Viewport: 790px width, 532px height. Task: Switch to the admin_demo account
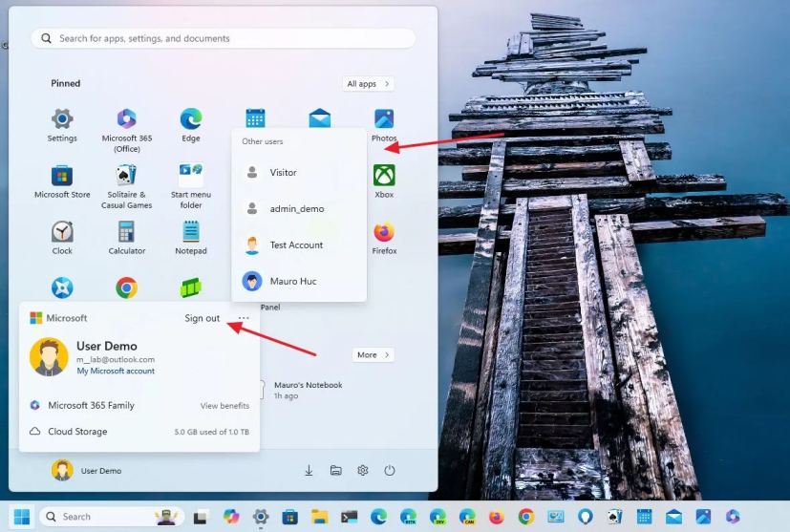coord(299,208)
